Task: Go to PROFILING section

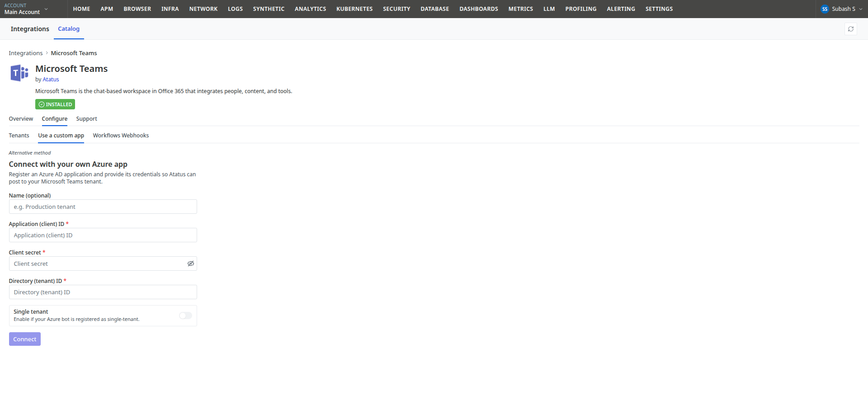Action: 580,9
